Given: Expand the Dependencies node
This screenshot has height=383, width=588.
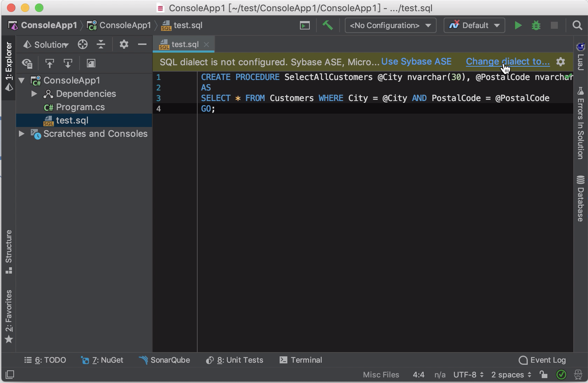Looking at the screenshot, I should (34, 94).
